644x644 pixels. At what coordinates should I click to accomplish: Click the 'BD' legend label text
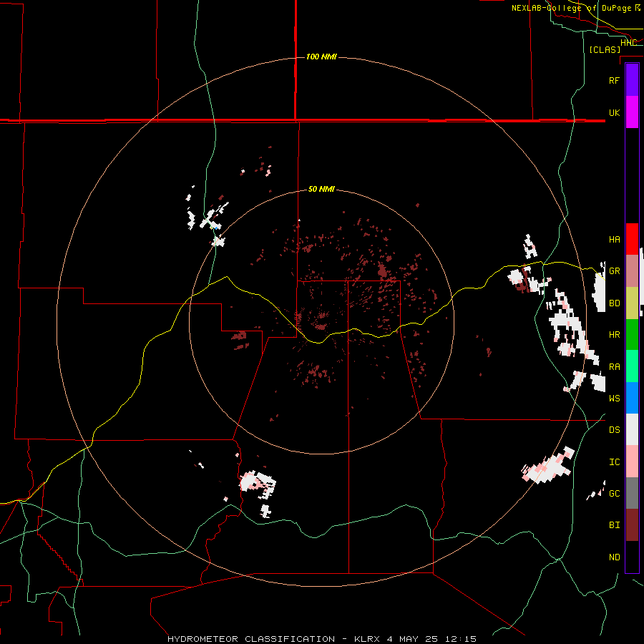point(614,303)
